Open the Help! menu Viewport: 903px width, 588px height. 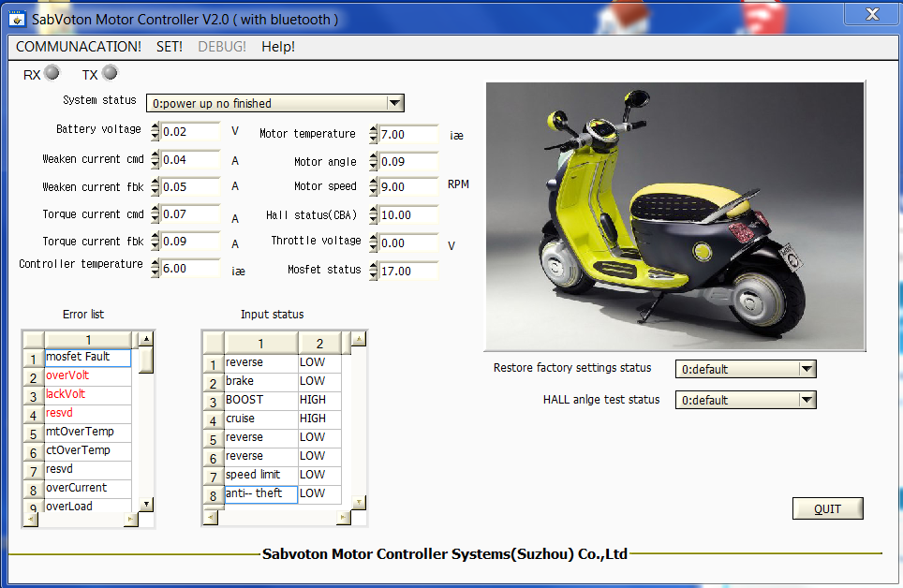click(278, 47)
